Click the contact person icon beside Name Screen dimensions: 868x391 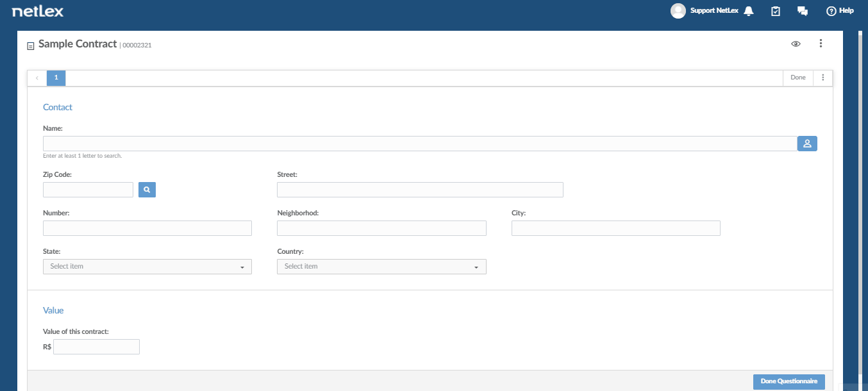807,144
